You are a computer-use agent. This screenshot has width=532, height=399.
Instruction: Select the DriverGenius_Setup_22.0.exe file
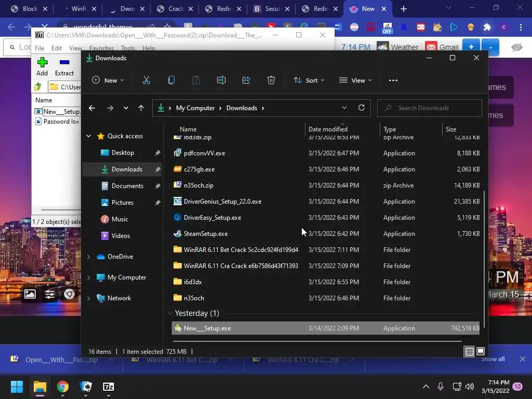point(326,202)
